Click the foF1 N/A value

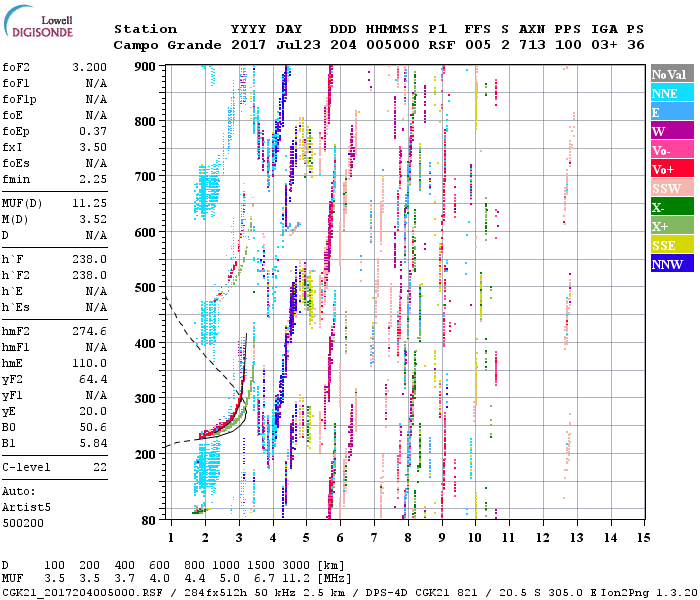coord(96,83)
